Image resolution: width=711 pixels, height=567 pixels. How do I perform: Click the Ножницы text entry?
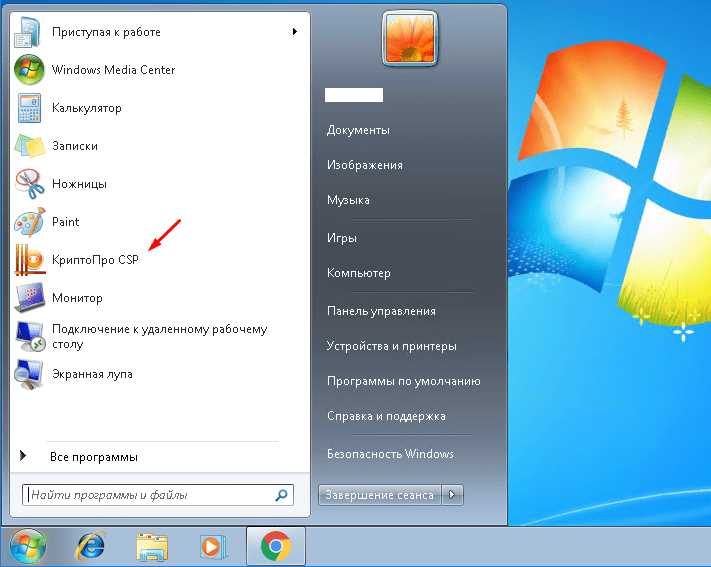click(79, 184)
